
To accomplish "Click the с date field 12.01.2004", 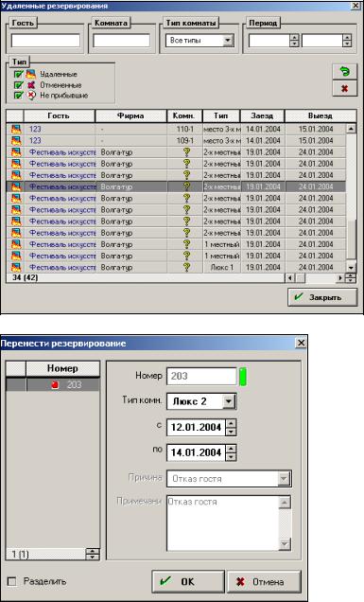I will (x=197, y=427).
